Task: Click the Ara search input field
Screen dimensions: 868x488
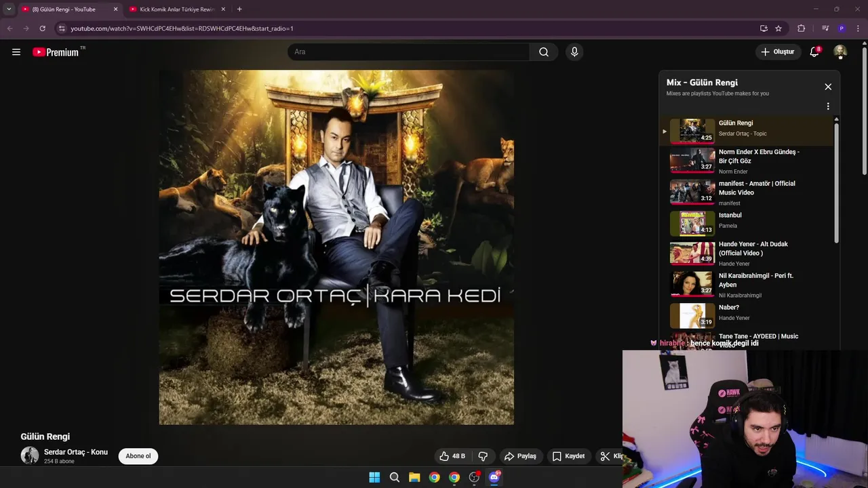Action: [x=409, y=52]
